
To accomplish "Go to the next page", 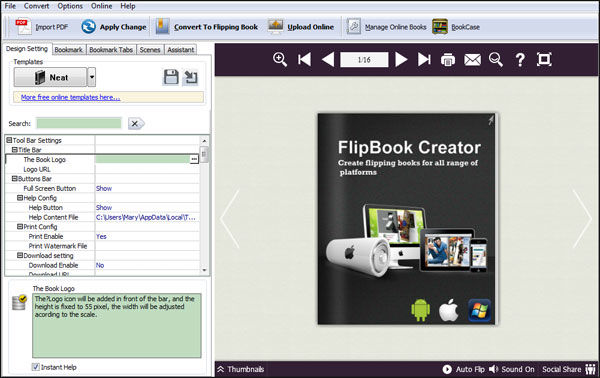I will tap(401, 60).
